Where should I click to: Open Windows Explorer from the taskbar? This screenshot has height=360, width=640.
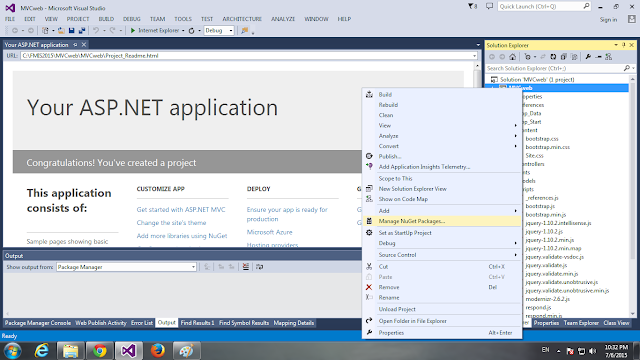pos(70,351)
